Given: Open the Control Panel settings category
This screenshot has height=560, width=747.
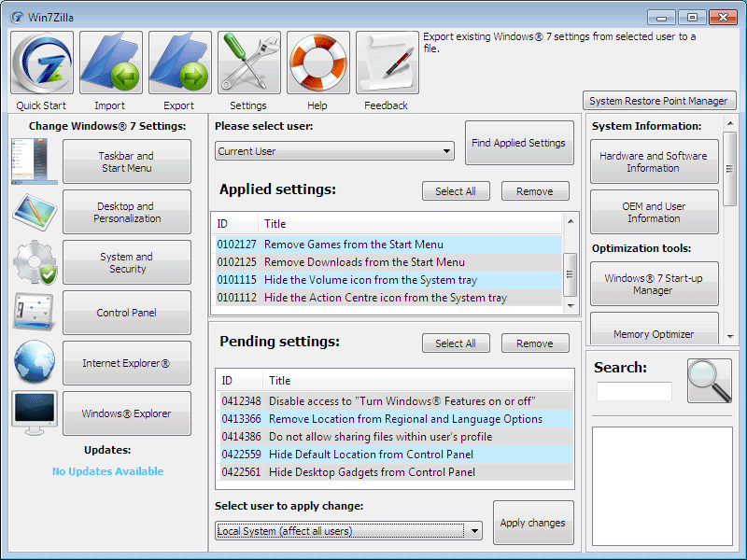Looking at the screenshot, I should [x=127, y=313].
